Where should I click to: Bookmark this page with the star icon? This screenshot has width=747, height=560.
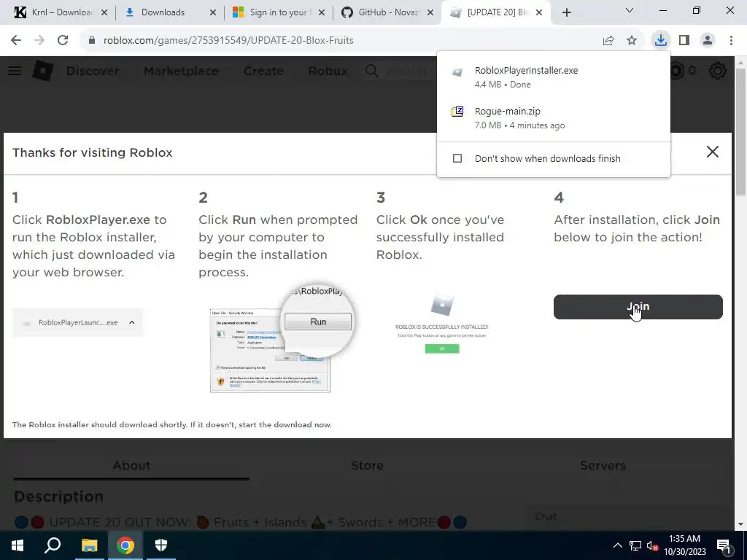pyautogui.click(x=632, y=40)
